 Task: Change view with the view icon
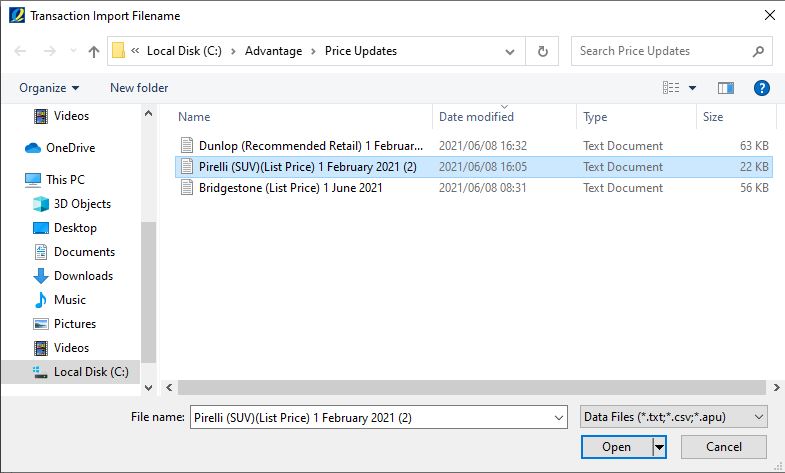pos(671,88)
